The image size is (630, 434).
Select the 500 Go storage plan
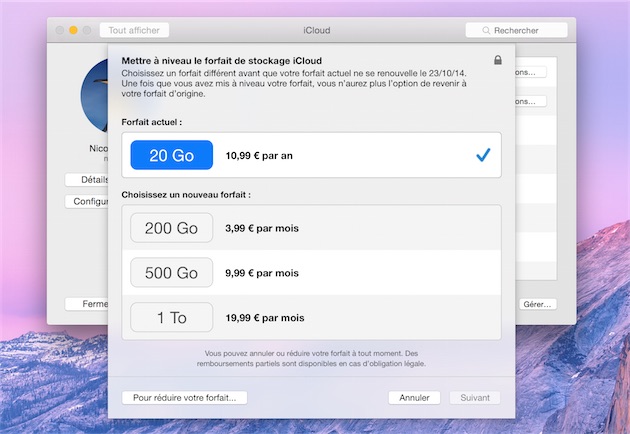click(x=172, y=273)
